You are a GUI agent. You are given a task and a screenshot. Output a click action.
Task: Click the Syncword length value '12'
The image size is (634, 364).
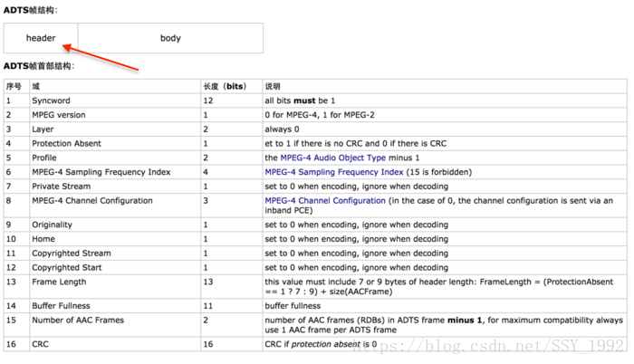pos(207,101)
